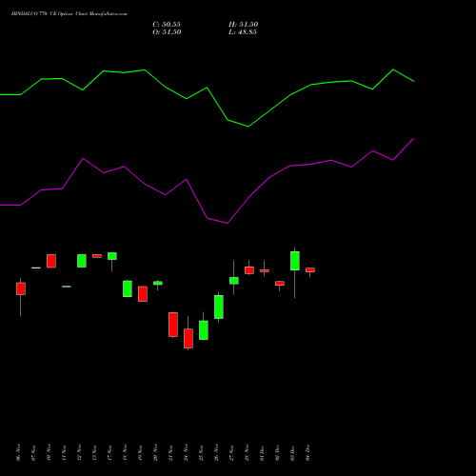This screenshot has width=476, height=476.
Task: Click the 27 Nov date label
Action: click(231, 452)
